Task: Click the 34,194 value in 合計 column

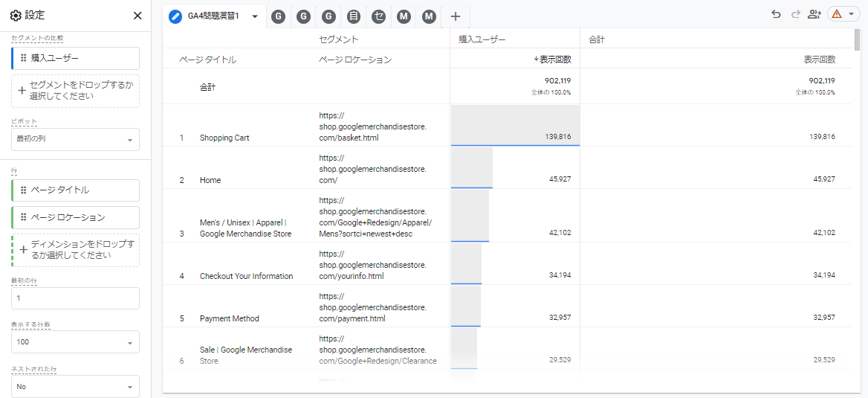Action: [x=824, y=275]
